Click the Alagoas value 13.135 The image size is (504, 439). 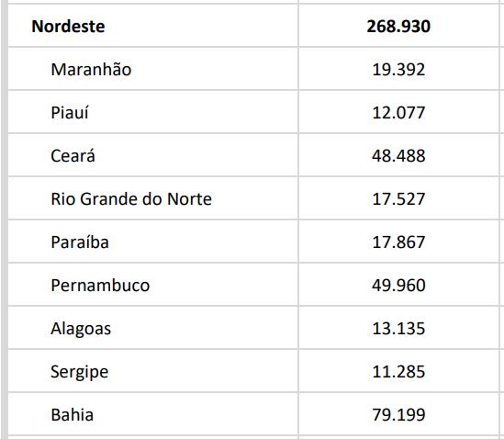pos(398,329)
